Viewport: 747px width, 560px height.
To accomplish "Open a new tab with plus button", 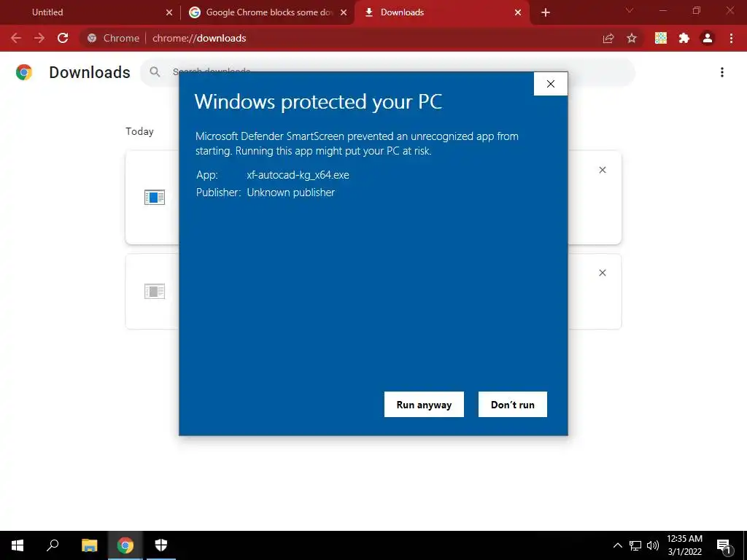I will [546, 12].
